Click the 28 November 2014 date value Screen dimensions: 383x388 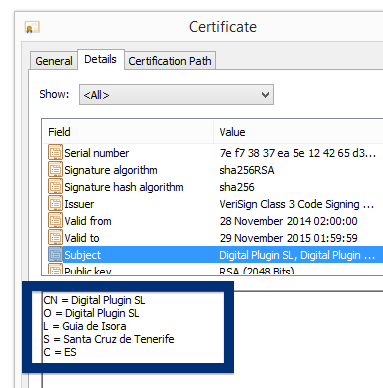289,221
